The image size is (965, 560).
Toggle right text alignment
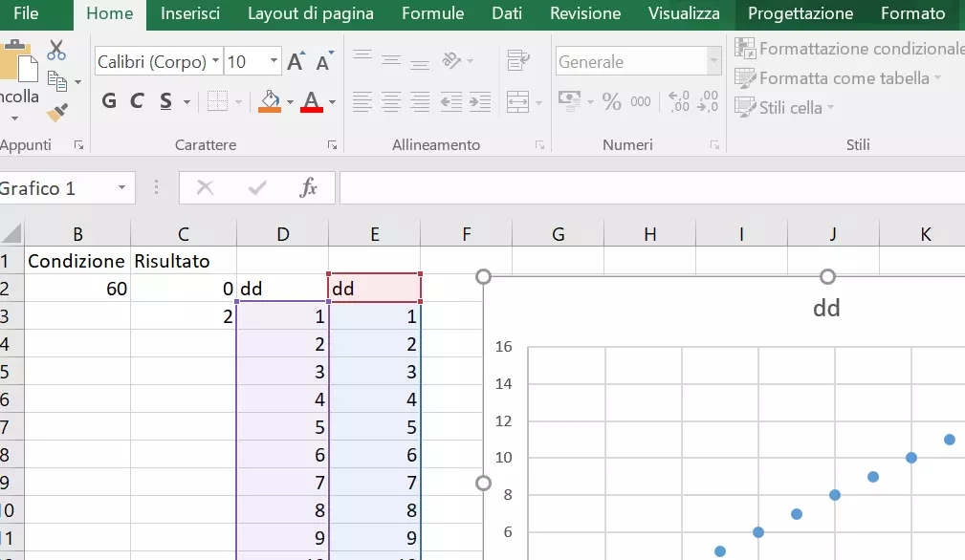[x=419, y=100]
